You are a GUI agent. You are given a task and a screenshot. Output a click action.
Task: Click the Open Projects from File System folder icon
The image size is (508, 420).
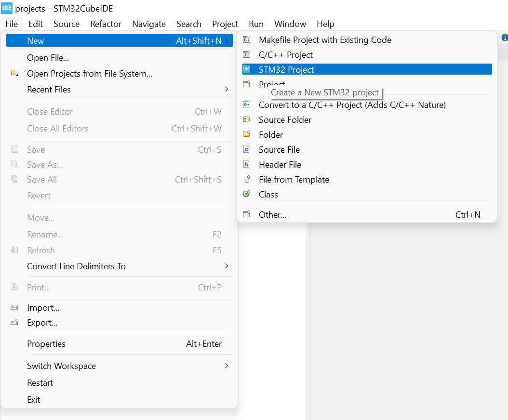[14, 73]
